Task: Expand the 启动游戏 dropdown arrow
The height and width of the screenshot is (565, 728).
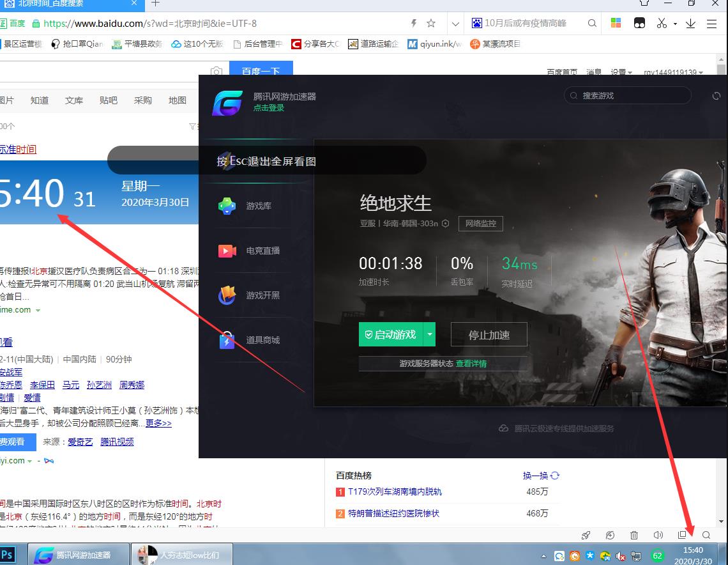Action: 429,334
